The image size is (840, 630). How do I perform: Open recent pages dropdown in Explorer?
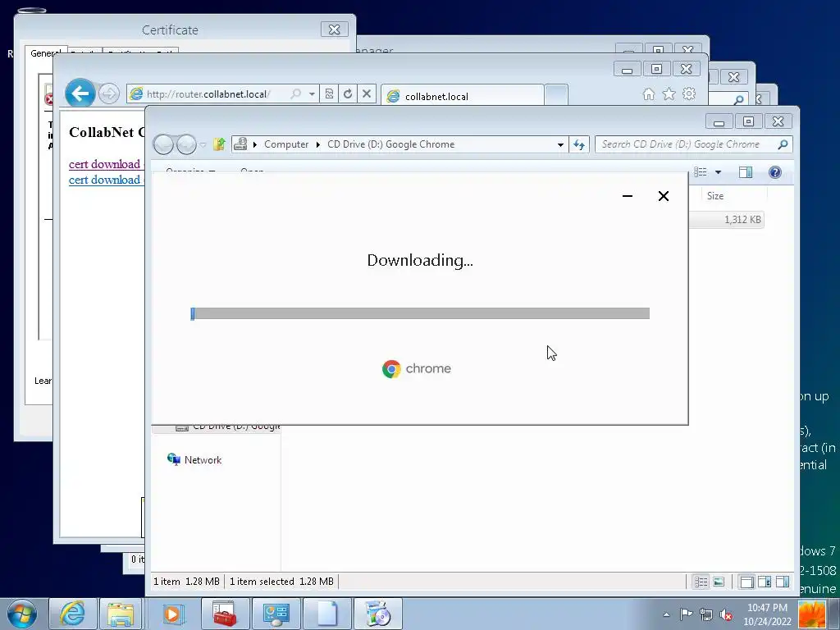pyautogui.click(x=203, y=144)
